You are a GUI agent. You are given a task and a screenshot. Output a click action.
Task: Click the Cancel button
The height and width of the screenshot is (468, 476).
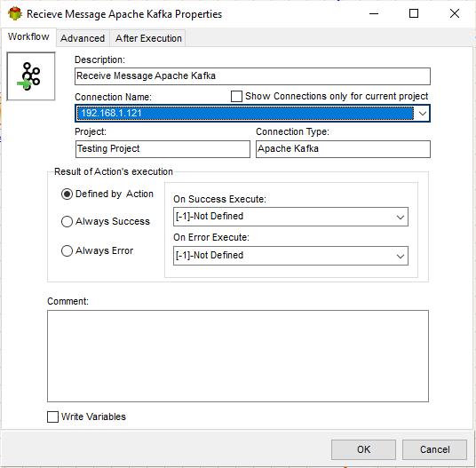pyautogui.click(x=434, y=449)
